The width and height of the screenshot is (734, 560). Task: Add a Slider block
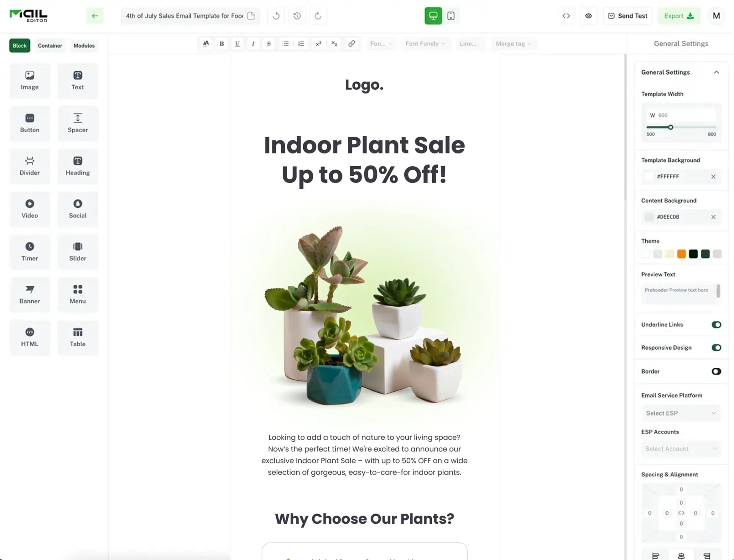[x=78, y=252]
